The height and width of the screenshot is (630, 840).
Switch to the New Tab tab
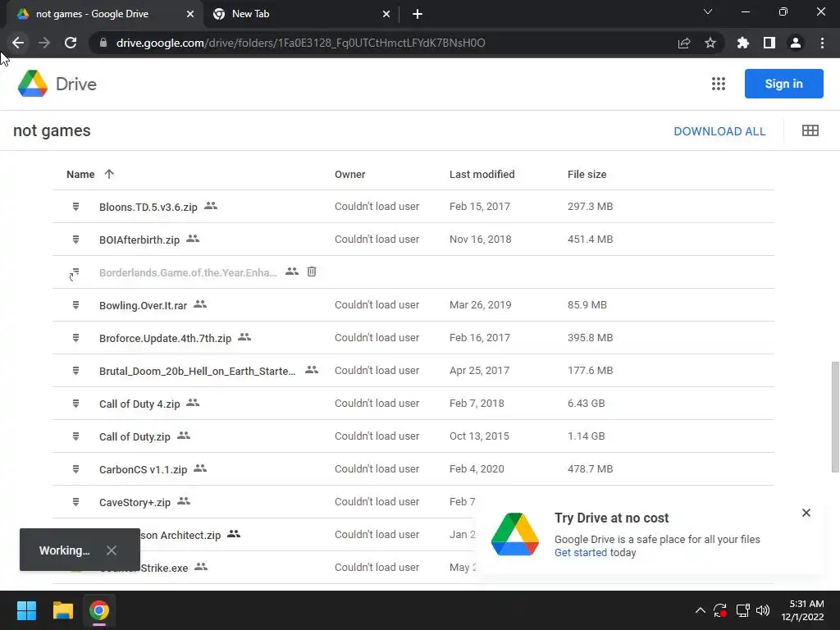coord(295,14)
